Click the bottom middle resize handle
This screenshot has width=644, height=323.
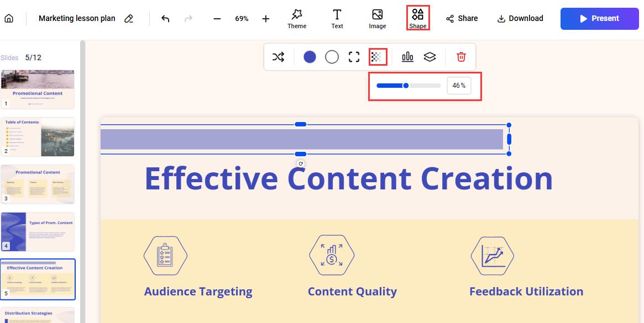tap(301, 154)
